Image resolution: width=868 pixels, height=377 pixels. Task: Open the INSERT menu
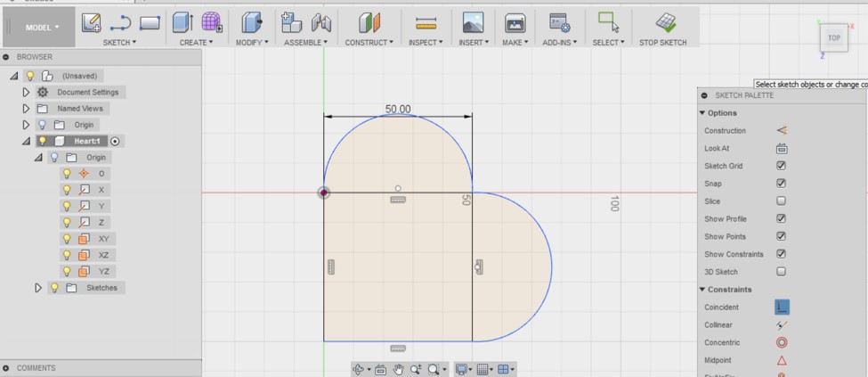click(474, 42)
